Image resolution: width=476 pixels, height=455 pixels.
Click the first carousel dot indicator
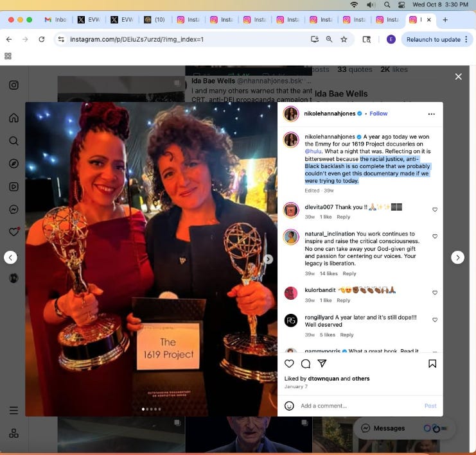(143, 409)
